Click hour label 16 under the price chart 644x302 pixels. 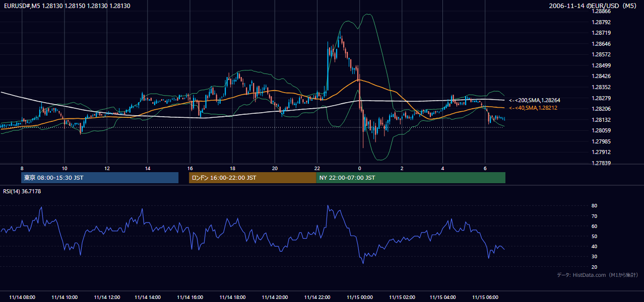[190, 168]
